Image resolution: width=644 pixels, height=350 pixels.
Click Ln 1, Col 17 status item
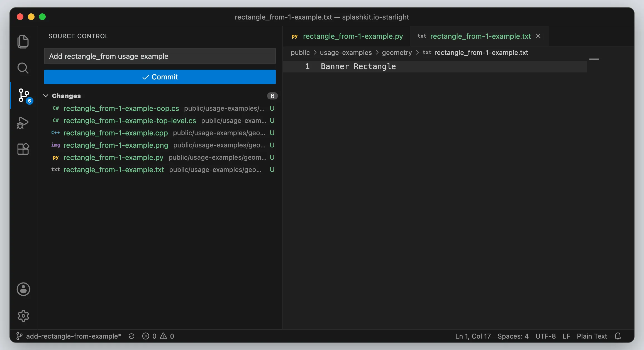point(473,336)
